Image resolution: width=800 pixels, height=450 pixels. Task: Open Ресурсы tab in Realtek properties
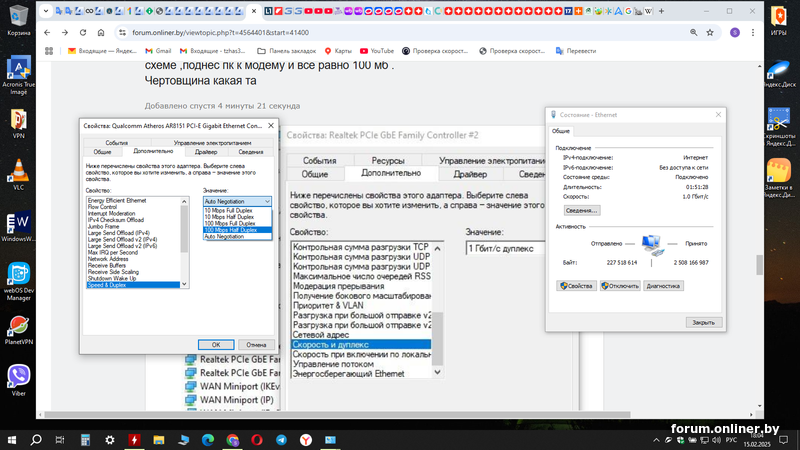click(x=388, y=161)
